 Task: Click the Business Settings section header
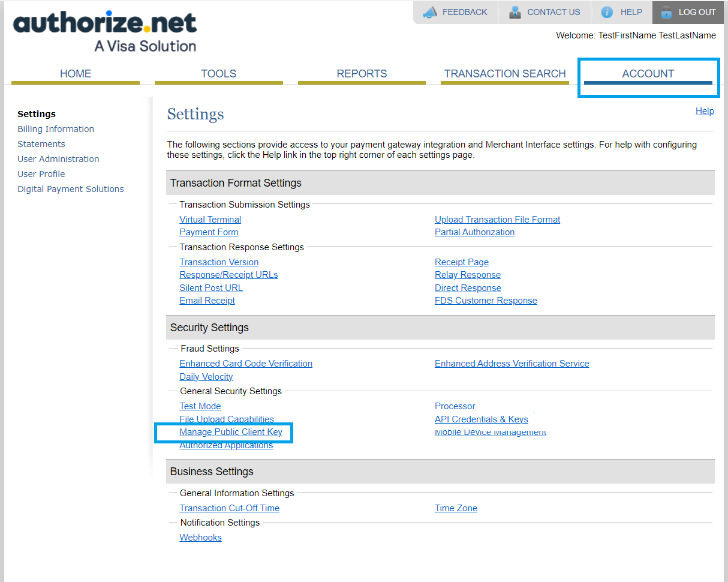click(x=440, y=472)
